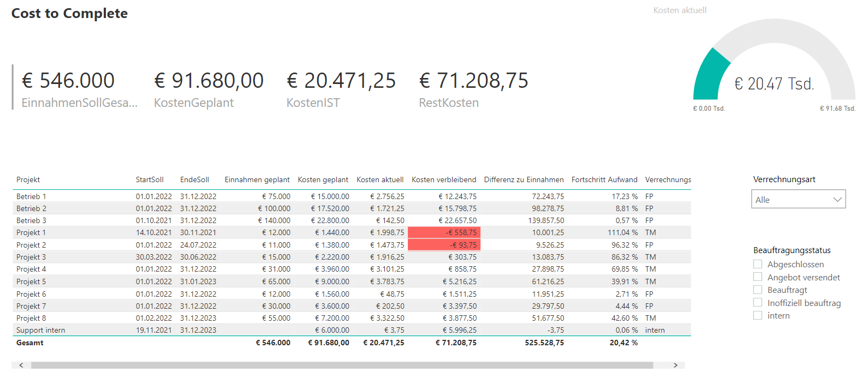
Task: Click right arrow of table scrollbar
Action: 675,365
